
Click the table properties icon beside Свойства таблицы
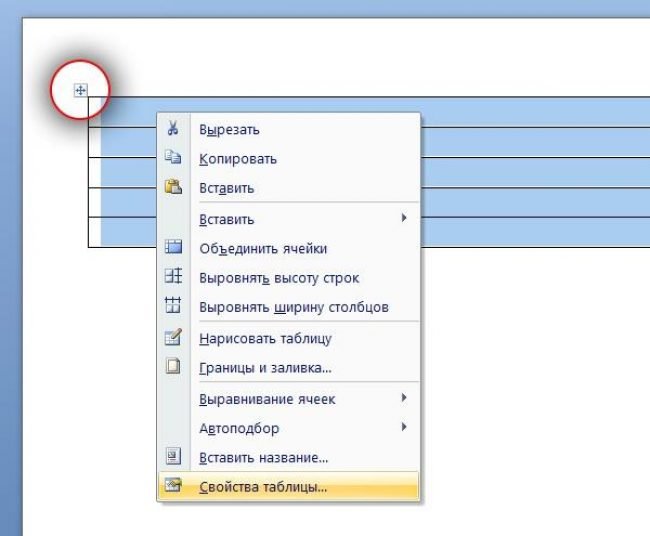pos(173,487)
